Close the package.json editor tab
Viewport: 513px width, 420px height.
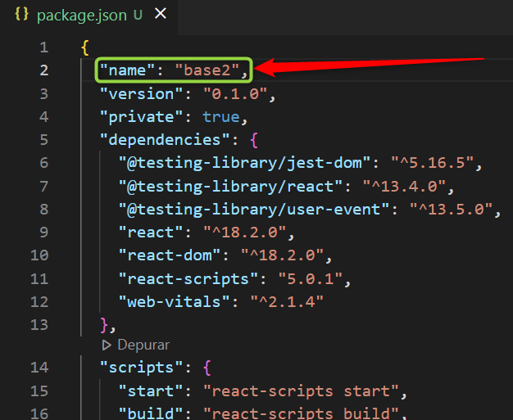161,14
